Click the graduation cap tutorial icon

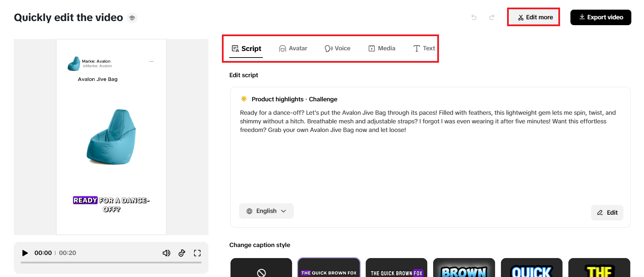pos(132,18)
